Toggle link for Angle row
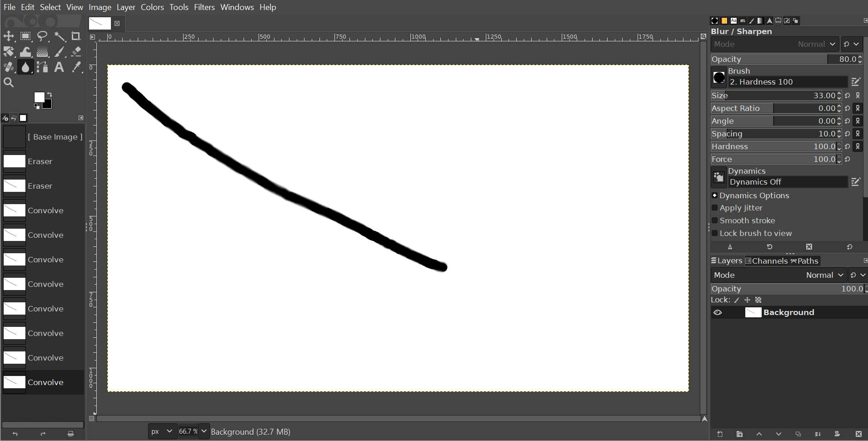 (x=858, y=121)
